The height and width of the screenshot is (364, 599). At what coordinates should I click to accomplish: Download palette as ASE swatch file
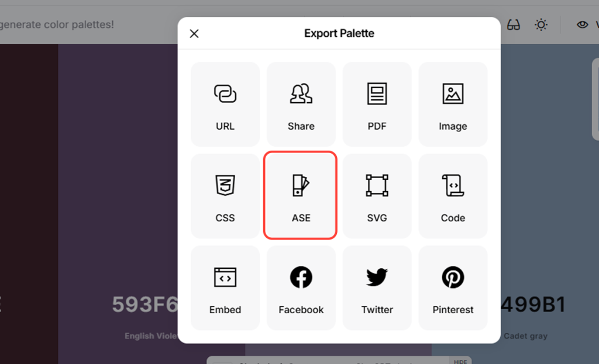point(301,196)
